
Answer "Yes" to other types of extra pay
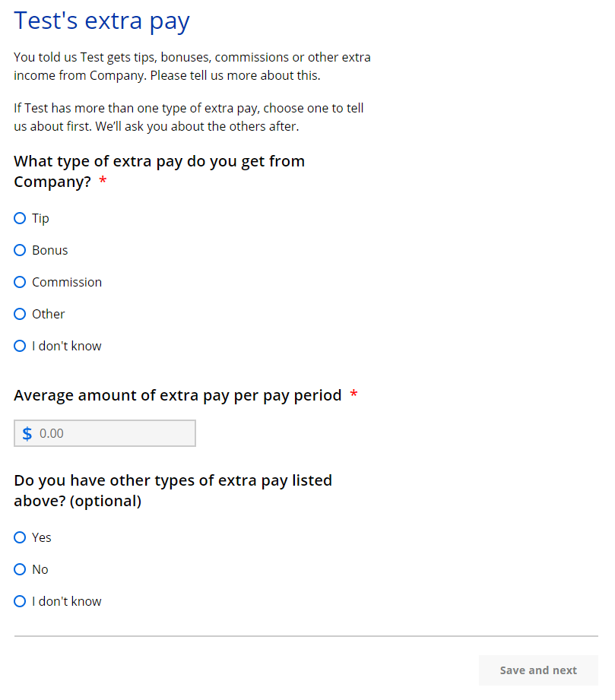20,537
